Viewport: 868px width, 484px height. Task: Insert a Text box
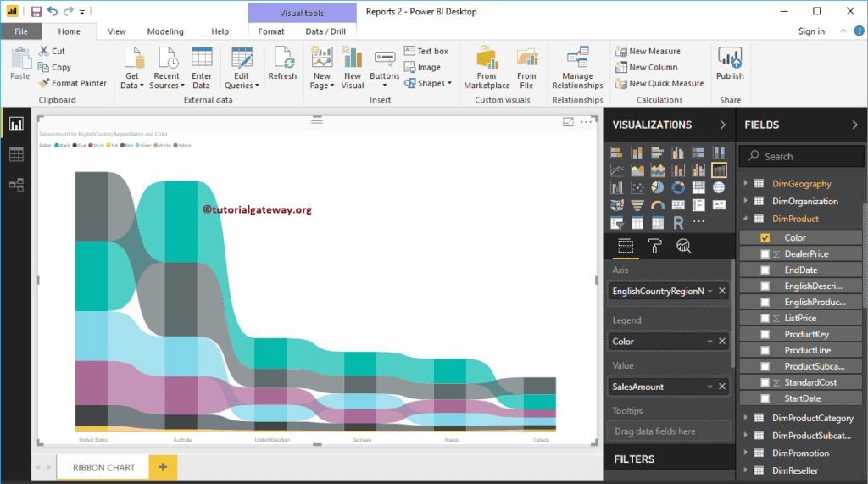(x=426, y=51)
